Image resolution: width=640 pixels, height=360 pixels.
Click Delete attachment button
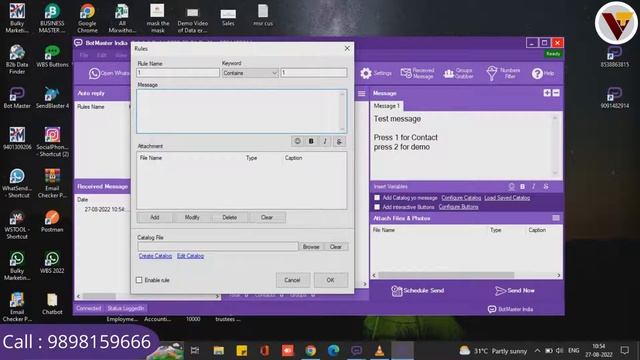229,218
